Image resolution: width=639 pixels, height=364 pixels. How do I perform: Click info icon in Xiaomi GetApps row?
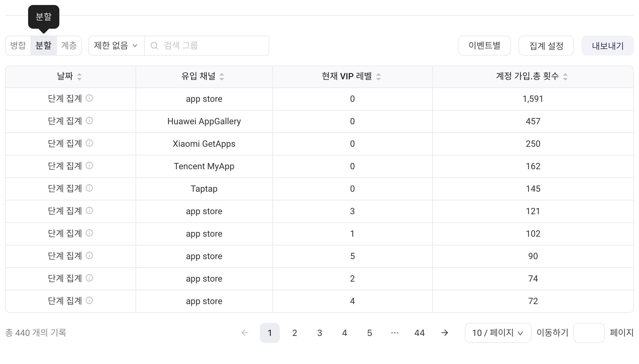[x=89, y=143]
